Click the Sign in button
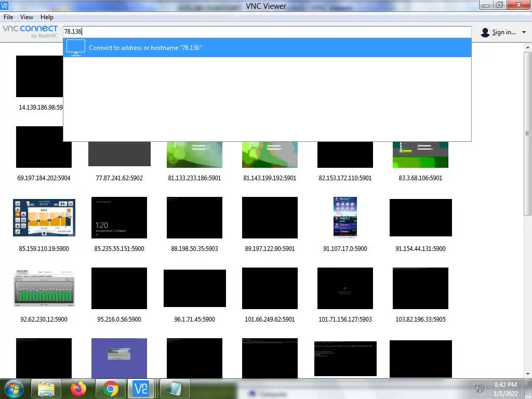532x399 pixels. click(504, 32)
